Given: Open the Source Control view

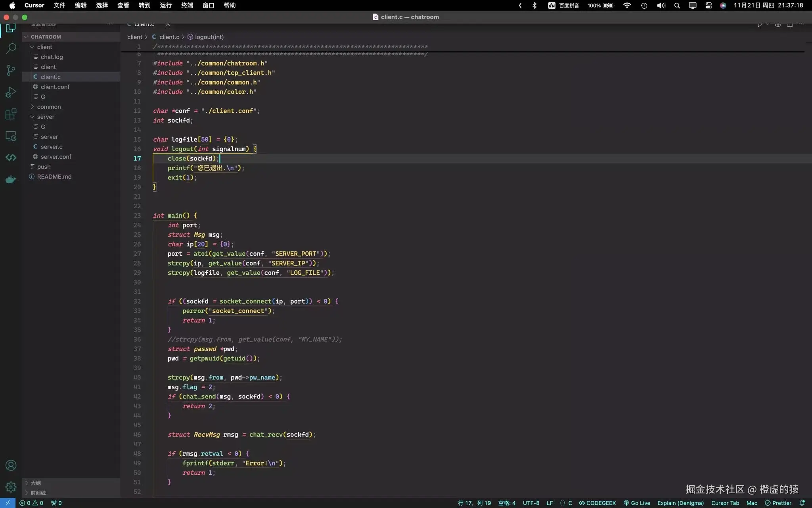Looking at the screenshot, I should (11, 71).
